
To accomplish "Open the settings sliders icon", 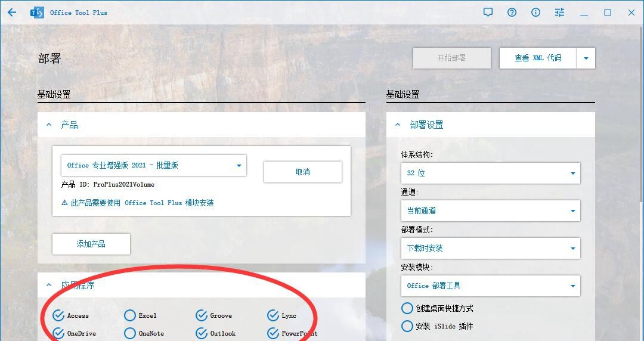I will (559, 13).
